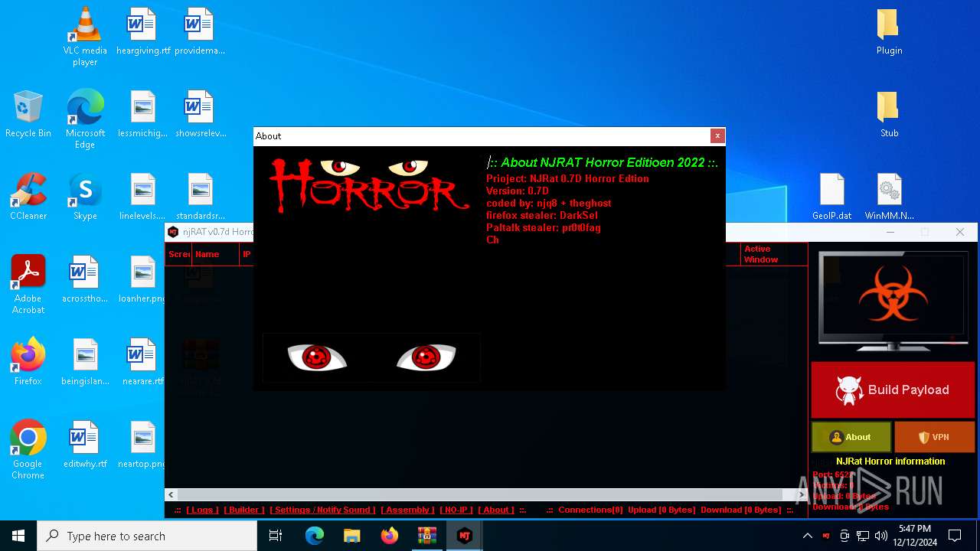Open heargiving.rtf document icon

(x=142, y=32)
